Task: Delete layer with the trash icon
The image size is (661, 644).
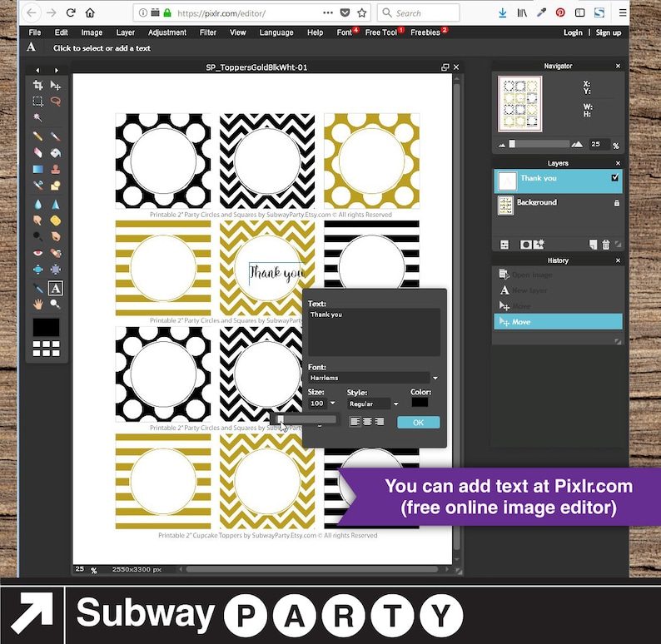Action: [x=606, y=245]
